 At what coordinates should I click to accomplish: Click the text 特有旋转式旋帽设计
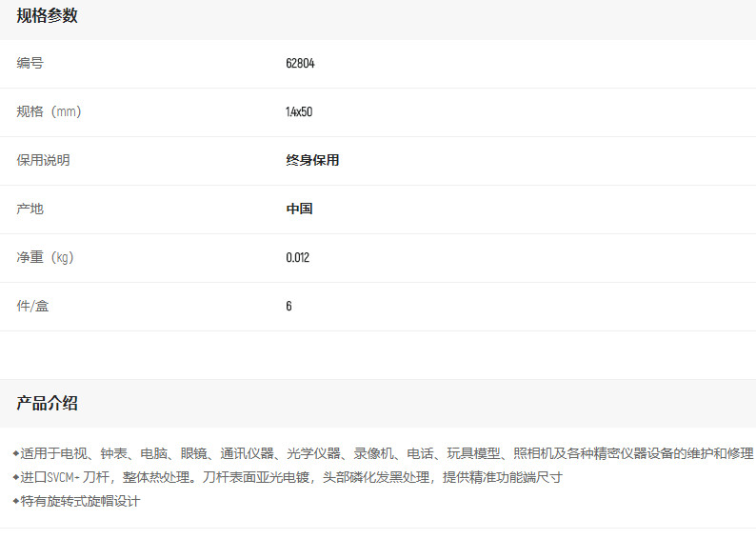click(x=80, y=501)
